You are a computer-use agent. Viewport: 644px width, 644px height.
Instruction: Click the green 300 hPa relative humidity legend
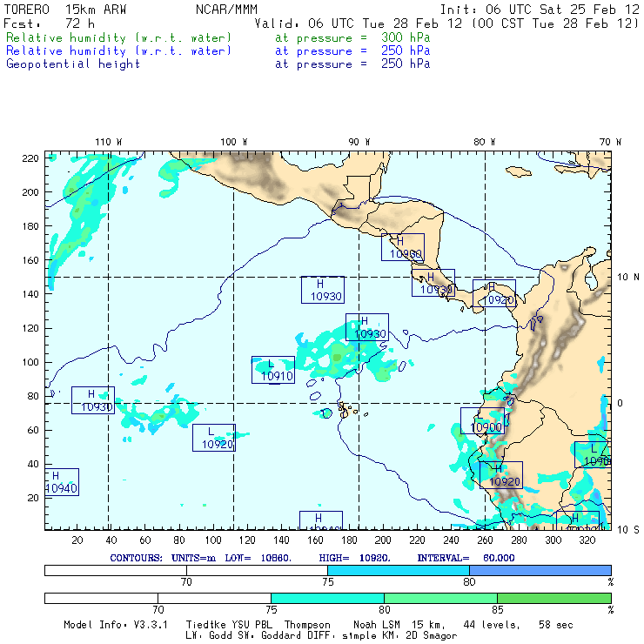click(x=118, y=38)
